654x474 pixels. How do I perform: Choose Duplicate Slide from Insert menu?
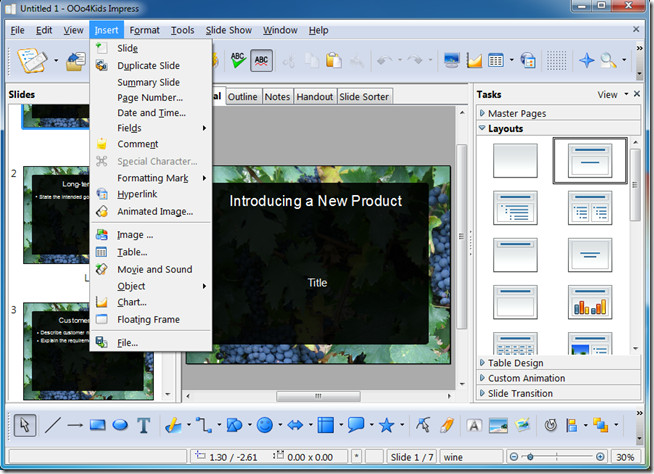pyautogui.click(x=151, y=66)
